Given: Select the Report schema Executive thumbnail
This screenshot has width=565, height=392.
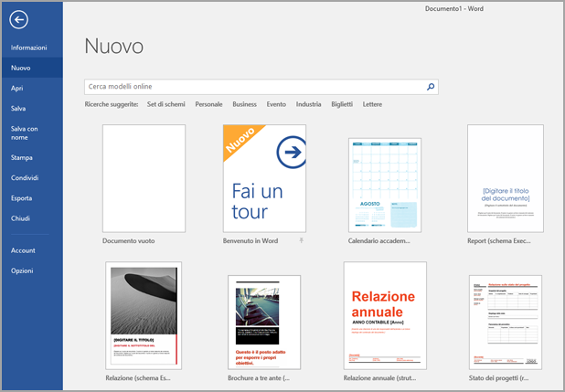Looking at the screenshot, I should click(506, 178).
